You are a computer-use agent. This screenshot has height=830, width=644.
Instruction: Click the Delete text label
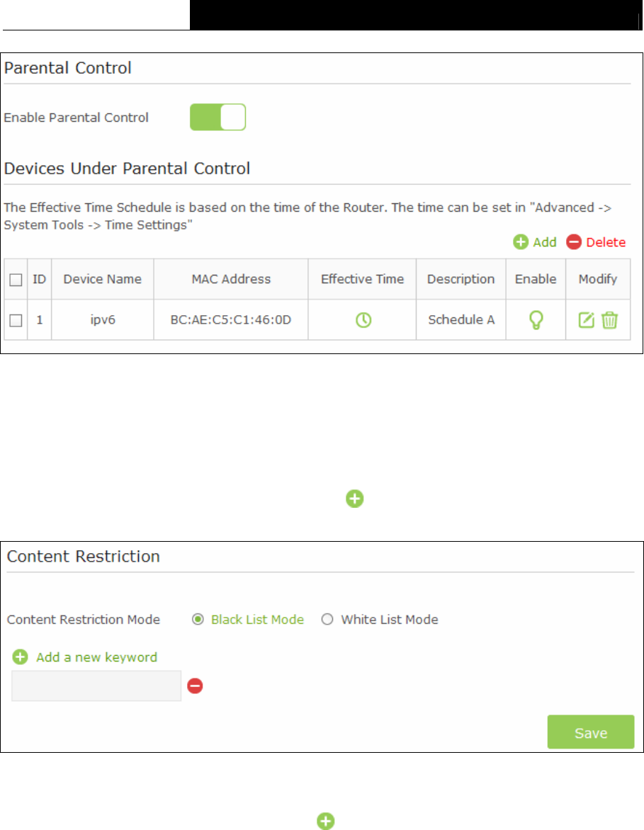[x=606, y=242]
